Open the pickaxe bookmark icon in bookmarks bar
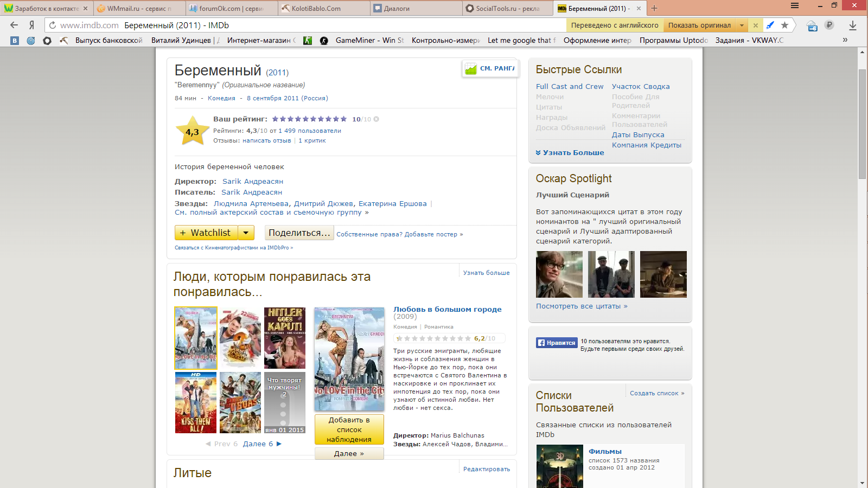The image size is (868, 488). [x=63, y=40]
